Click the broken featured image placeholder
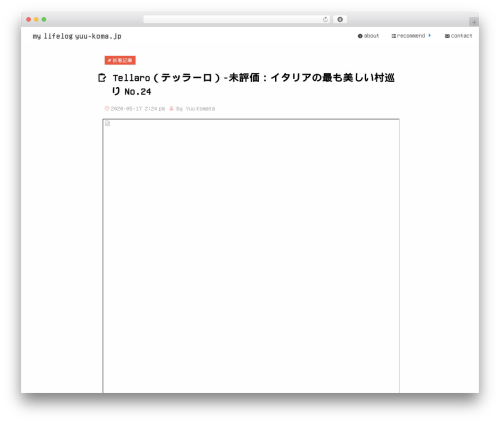The width and height of the screenshot is (500, 423). (x=251, y=256)
